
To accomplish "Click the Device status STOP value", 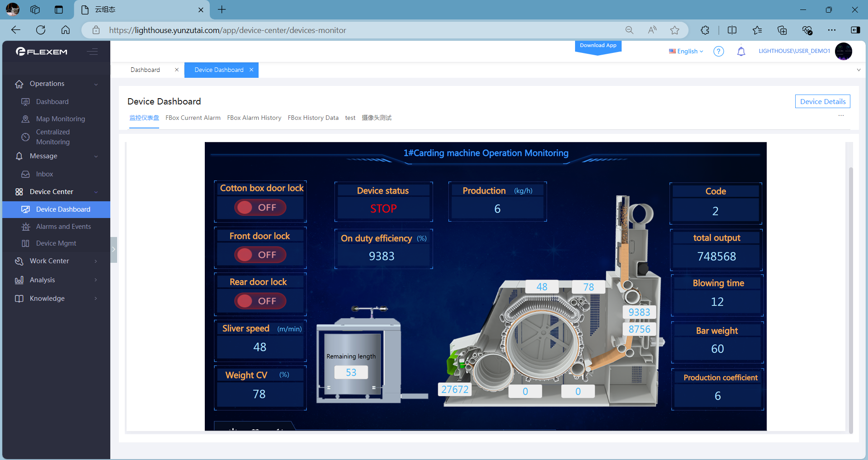I will 383,209.
